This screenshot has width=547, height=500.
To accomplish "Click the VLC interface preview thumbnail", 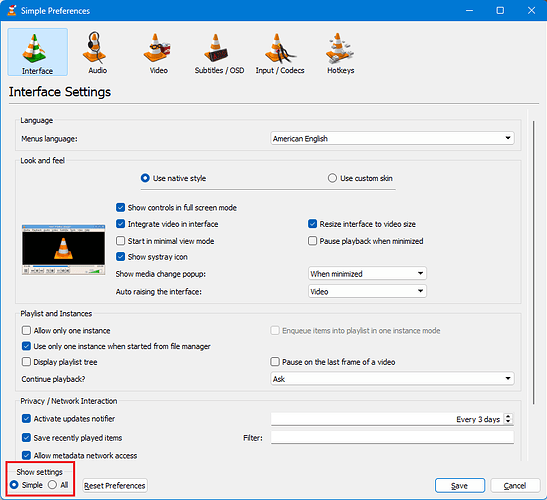I will (63, 249).
